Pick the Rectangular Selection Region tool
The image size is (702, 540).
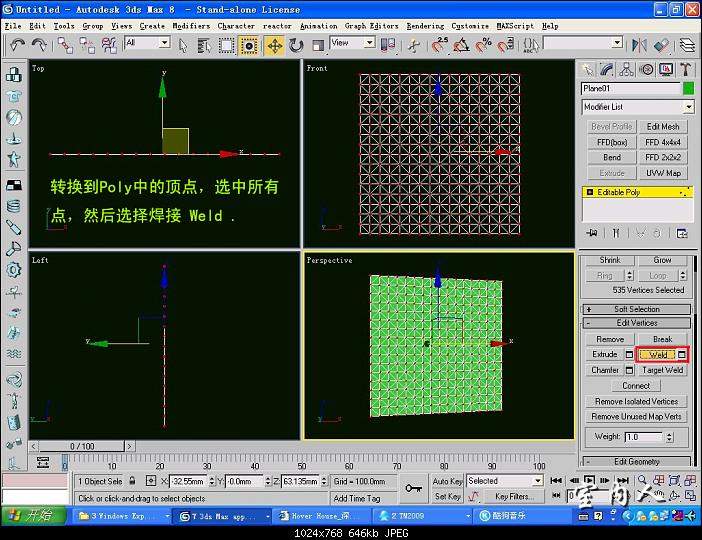[x=226, y=45]
